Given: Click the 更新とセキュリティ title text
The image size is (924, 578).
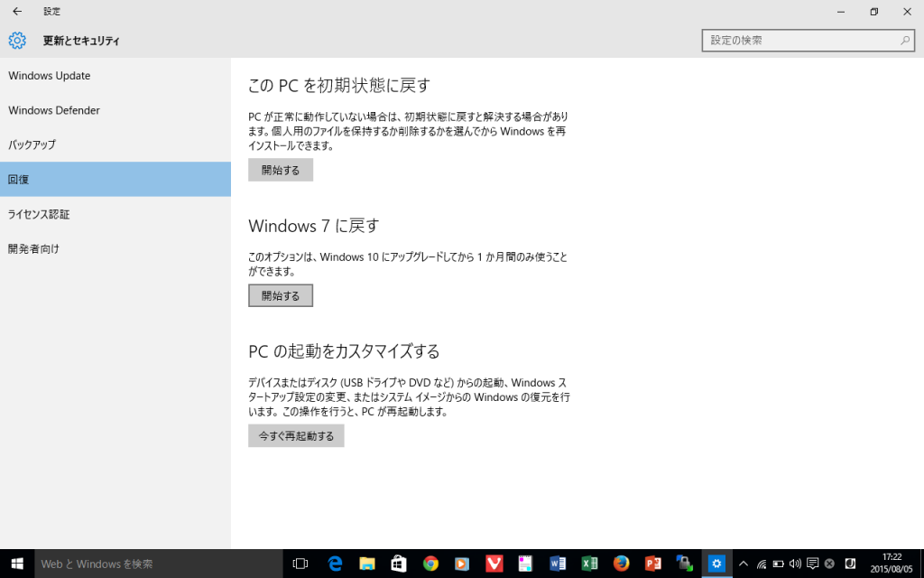Looking at the screenshot, I should pyautogui.click(x=81, y=41).
